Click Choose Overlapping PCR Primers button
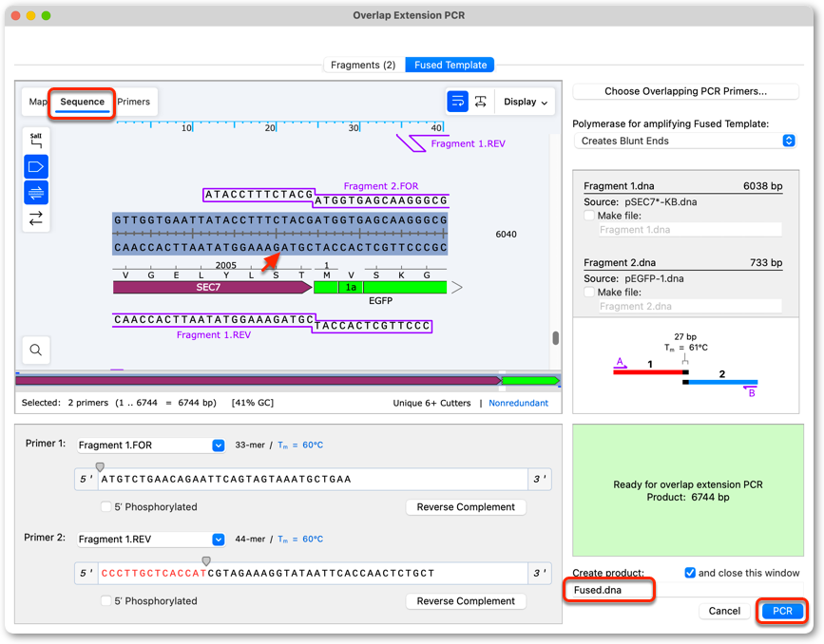This screenshot has height=644, width=824. 685,91
